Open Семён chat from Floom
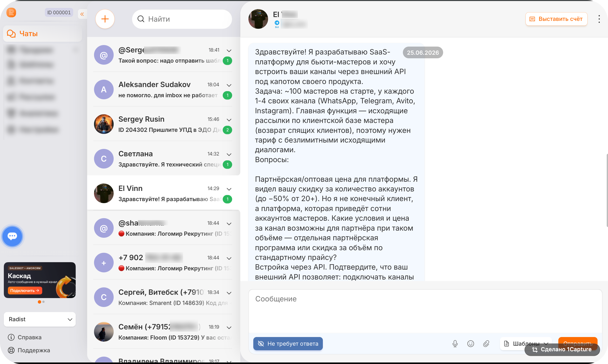The width and height of the screenshot is (608, 364). point(163,332)
